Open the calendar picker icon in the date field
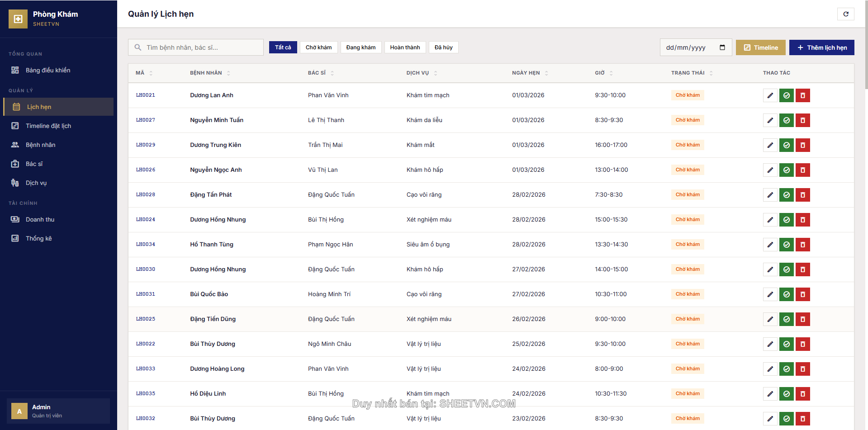 (722, 47)
